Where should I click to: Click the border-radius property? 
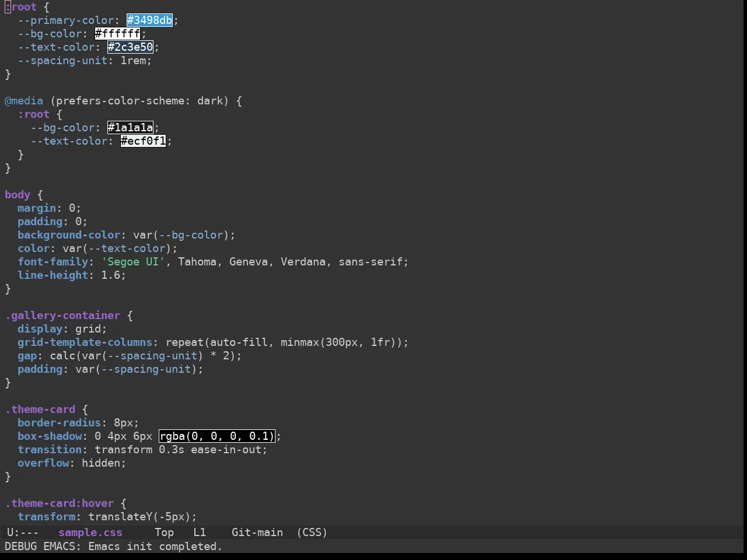pyautogui.click(x=60, y=423)
